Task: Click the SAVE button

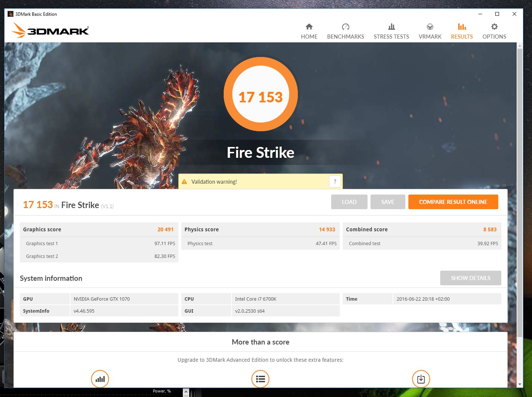Action: (388, 202)
